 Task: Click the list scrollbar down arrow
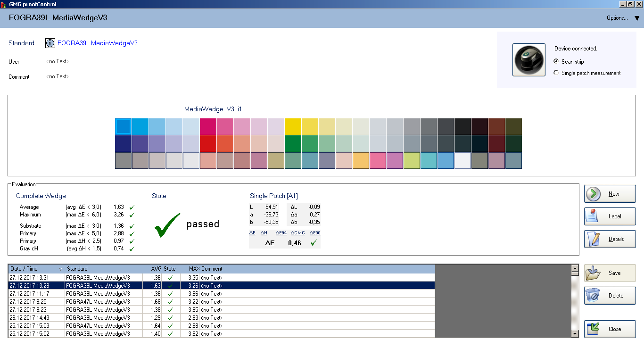point(575,334)
